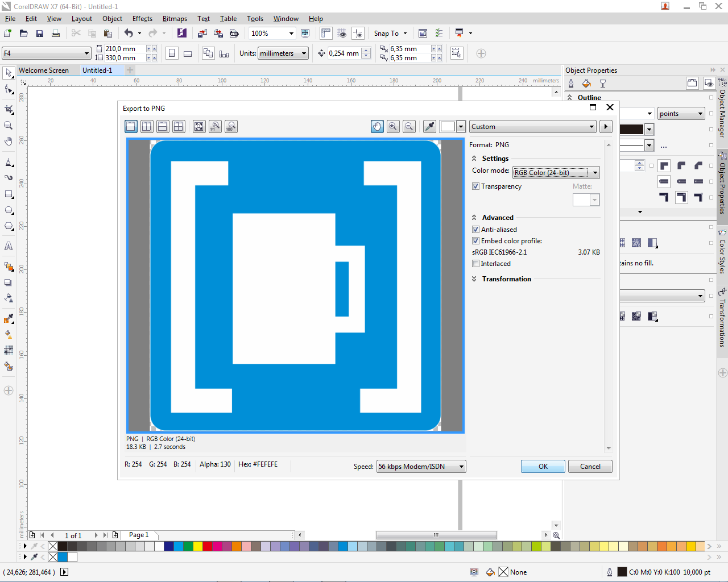Click the nudge distance 0,254 mm field
This screenshot has width=728, height=582.
pos(345,53)
